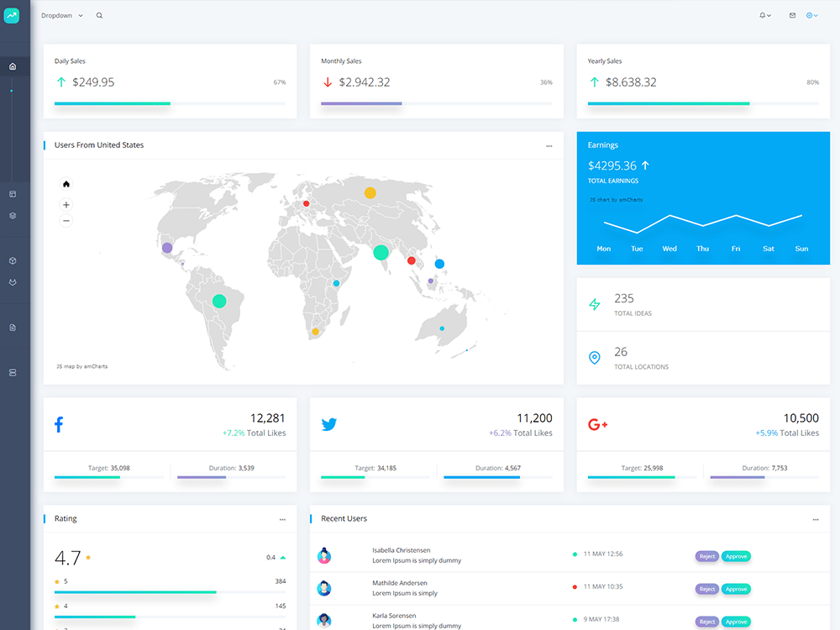The height and width of the screenshot is (630, 840).
Task: Approve Isabella Christensen
Action: click(x=736, y=556)
